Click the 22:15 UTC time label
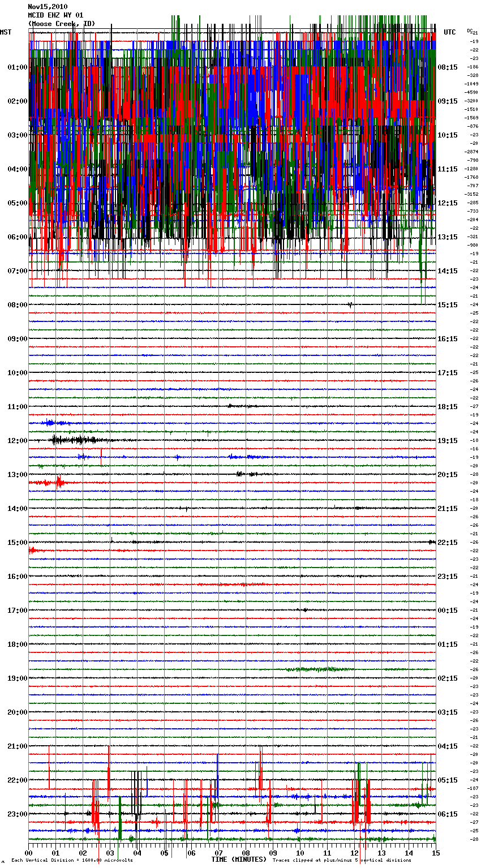Image resolution: width=481 pixels, height=868 pixels. pos(448,543)
